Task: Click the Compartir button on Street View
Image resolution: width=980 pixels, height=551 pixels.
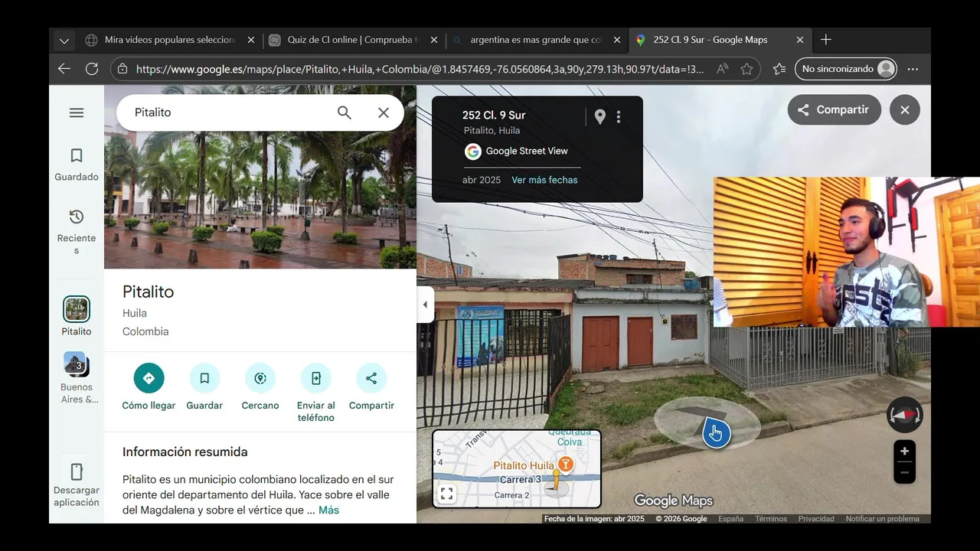Action: pyautogui.click(x=834, y=109)
